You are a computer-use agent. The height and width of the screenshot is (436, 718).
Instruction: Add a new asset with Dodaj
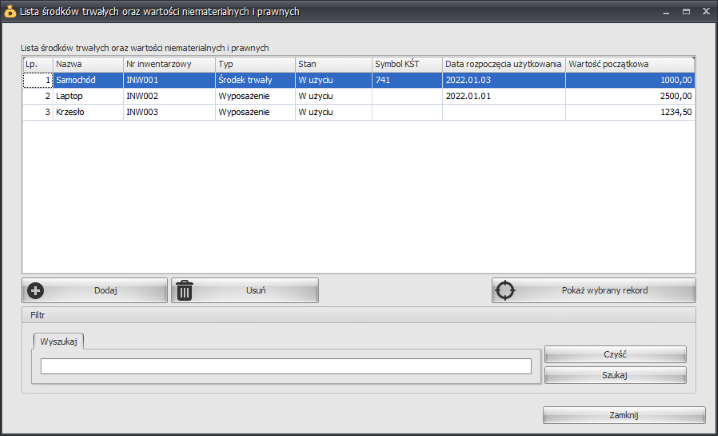95,290
